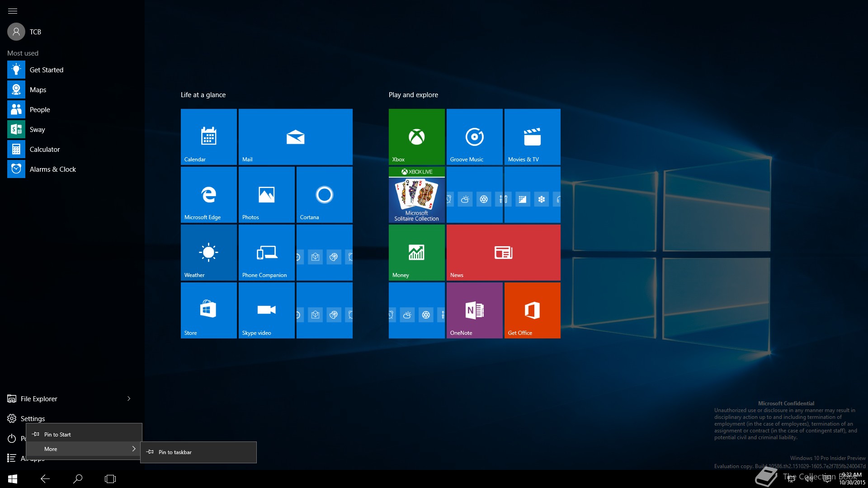Viewport: 868px width, 488px height.
Task: Open the News tile
Action: coord(503,252)
